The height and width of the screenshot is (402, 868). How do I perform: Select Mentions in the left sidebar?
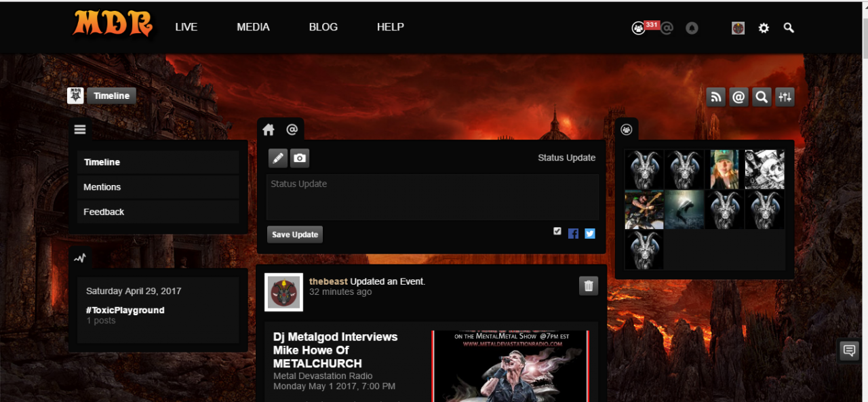(158, 187)
